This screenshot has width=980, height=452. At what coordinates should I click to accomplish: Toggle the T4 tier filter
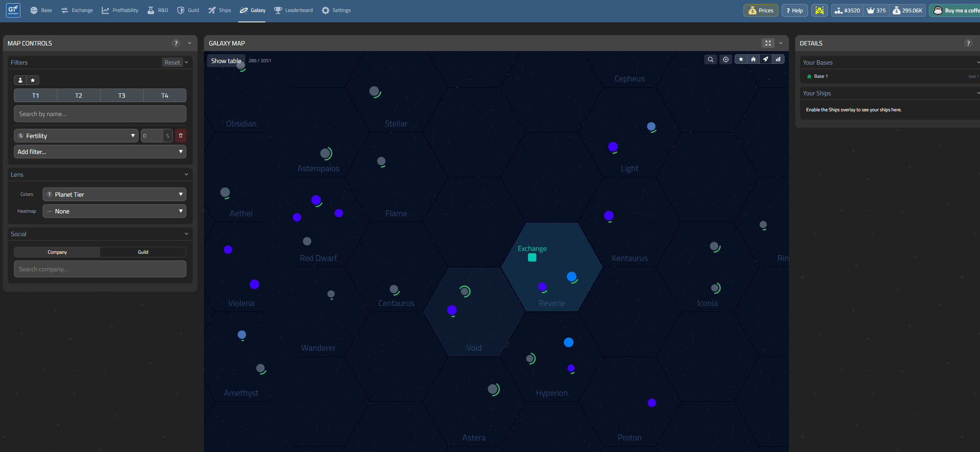165,95
